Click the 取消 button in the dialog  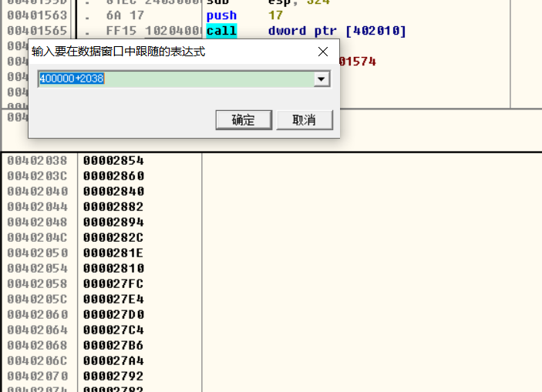click(x=305, y=120)
